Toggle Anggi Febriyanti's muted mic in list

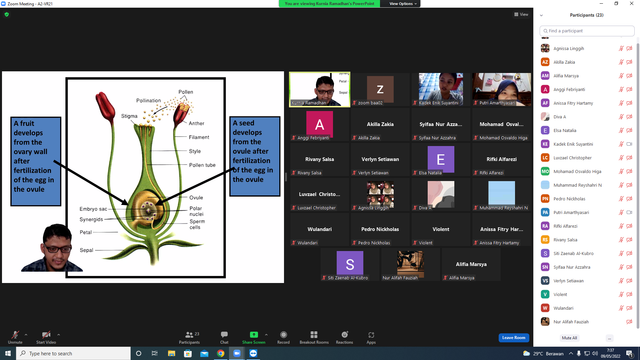pyautogui.click(x=621, y=89)
